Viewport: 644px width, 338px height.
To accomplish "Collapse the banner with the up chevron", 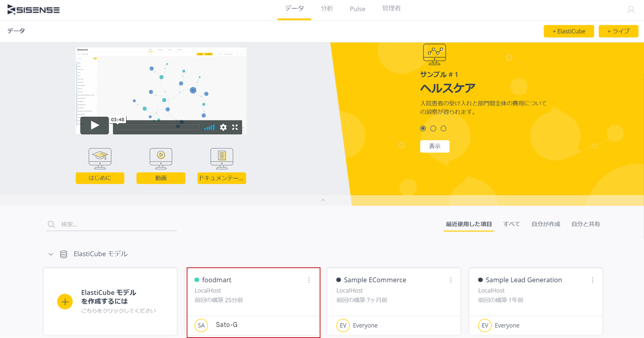I will pos(323,200).
